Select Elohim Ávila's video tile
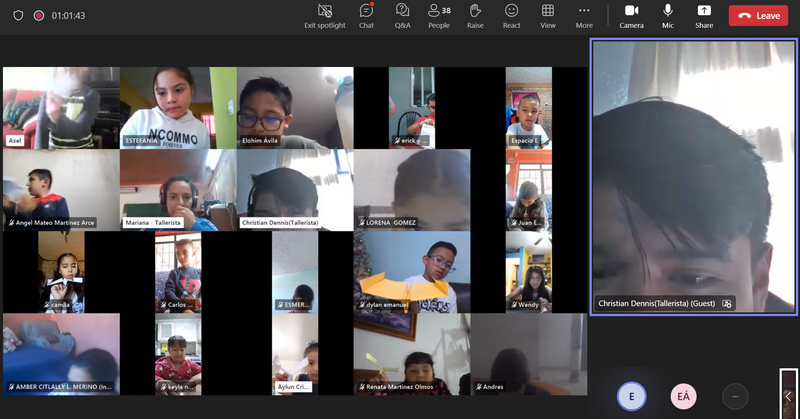The height and width of the screenshot is (419, 800). [295, 108]
